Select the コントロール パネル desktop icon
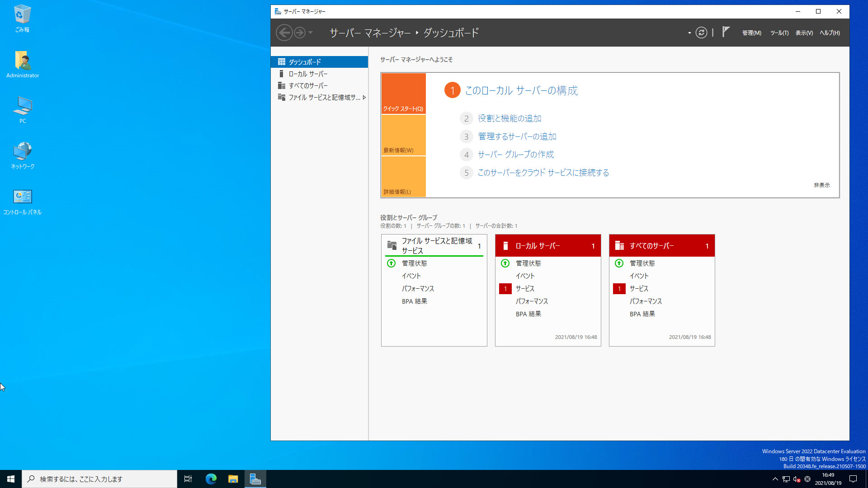This screenshot has height=488, width=868. (23, 202)
